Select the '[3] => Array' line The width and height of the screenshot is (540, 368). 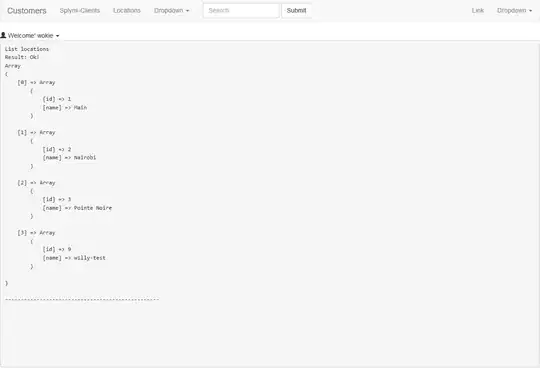click(36, 233)
